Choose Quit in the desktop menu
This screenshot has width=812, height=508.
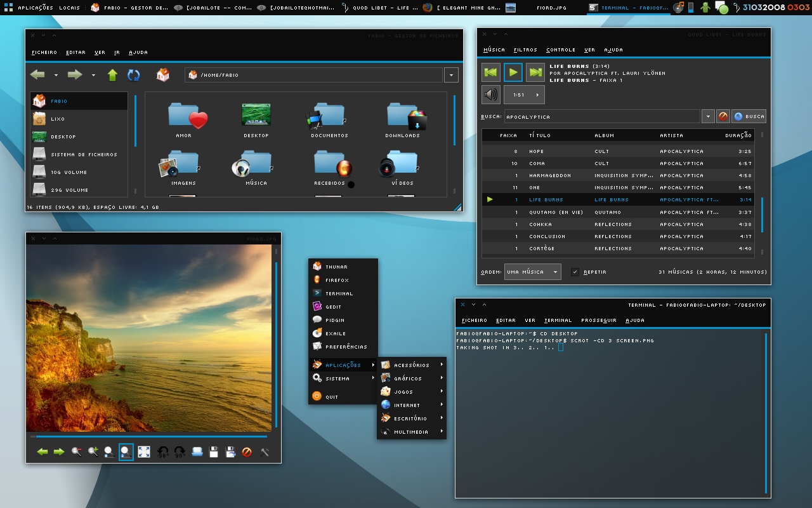point(343,397)
